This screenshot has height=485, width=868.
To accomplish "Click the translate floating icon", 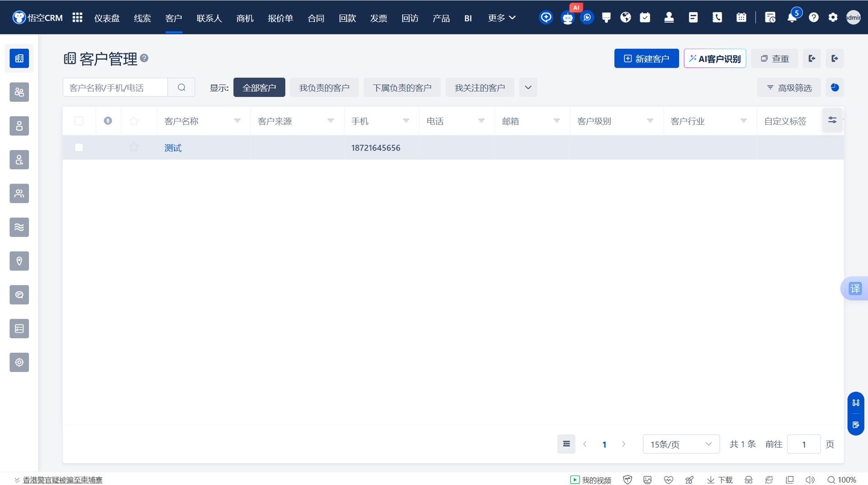I will tap(855, 289).
